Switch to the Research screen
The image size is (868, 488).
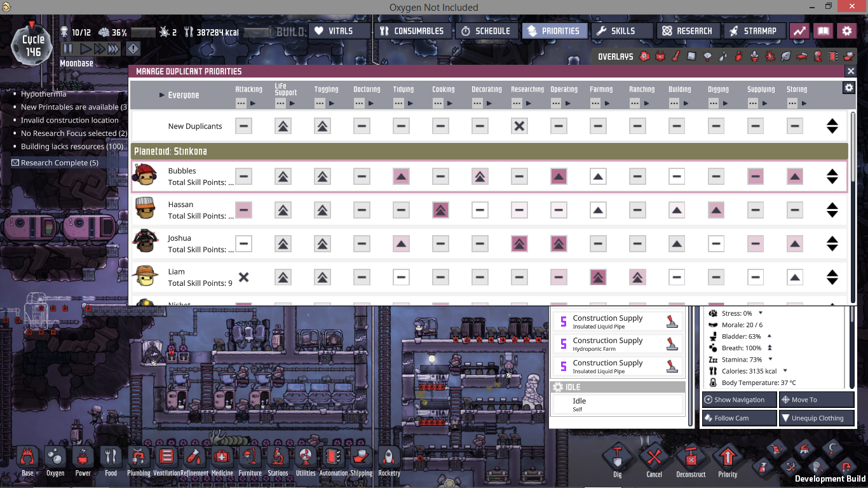[688, 30]
